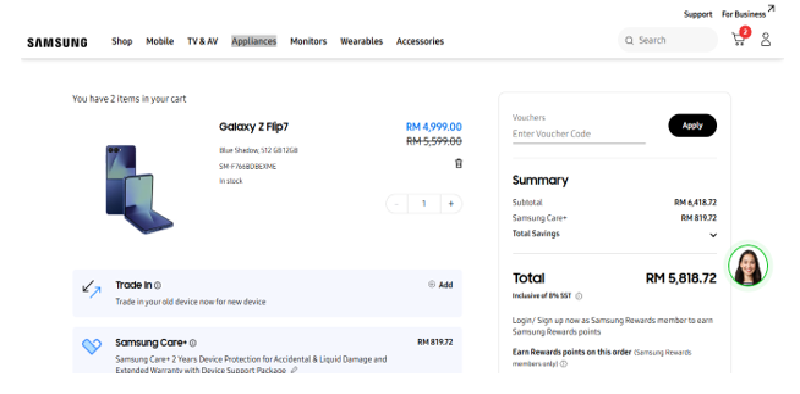
Task: Decrease quantity with minus button
Action: tap(396, 204)
